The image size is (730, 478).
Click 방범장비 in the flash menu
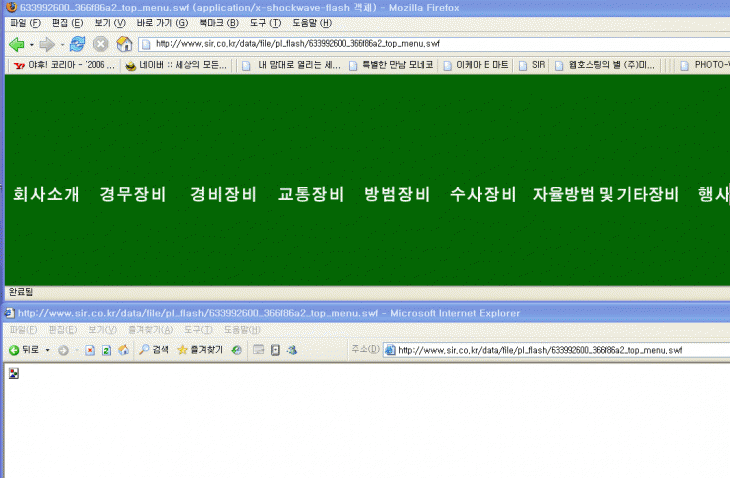click(x=397, y=195)
